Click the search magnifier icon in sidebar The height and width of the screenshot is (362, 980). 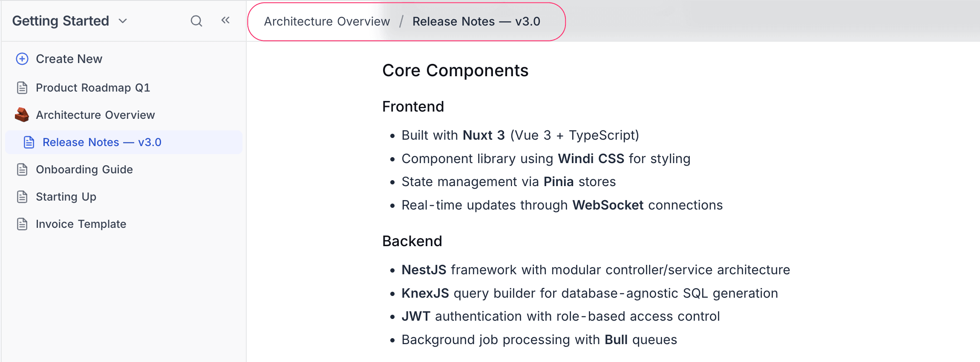point(196,21)
